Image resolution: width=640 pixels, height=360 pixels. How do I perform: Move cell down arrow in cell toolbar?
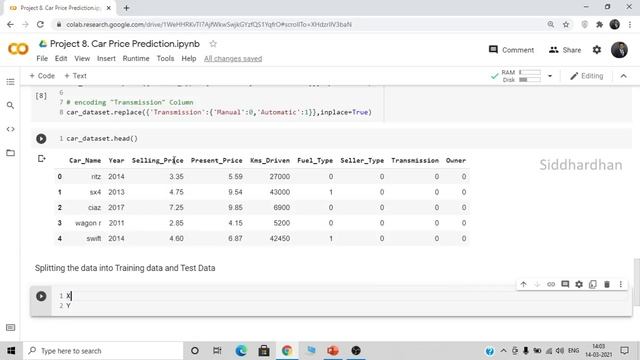pos(537,284)
